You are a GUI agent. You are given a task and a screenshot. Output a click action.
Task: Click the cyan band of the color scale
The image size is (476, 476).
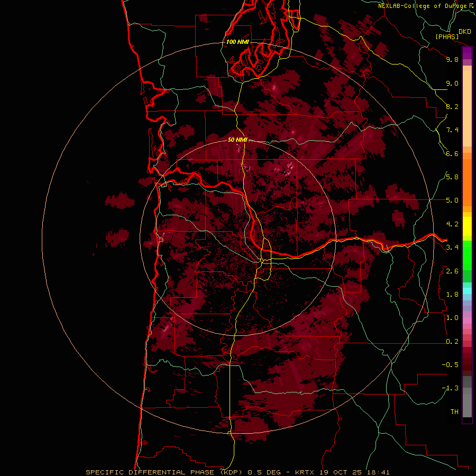tap(467, 291)
